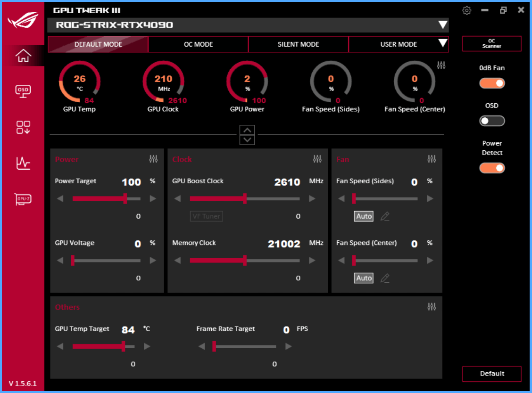Increase Memory Clock with the right arrow
532x393 pixels.
tap(312, 261)
